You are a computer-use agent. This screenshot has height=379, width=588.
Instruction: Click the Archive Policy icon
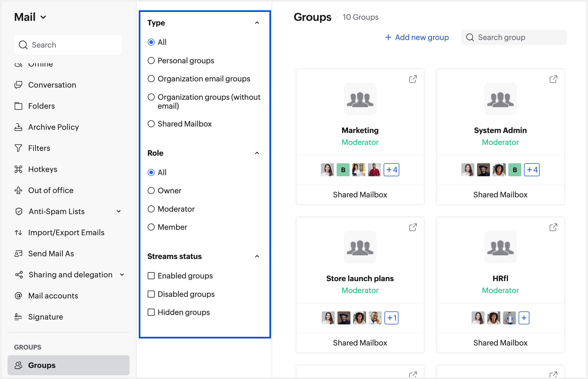pos(18,127)
